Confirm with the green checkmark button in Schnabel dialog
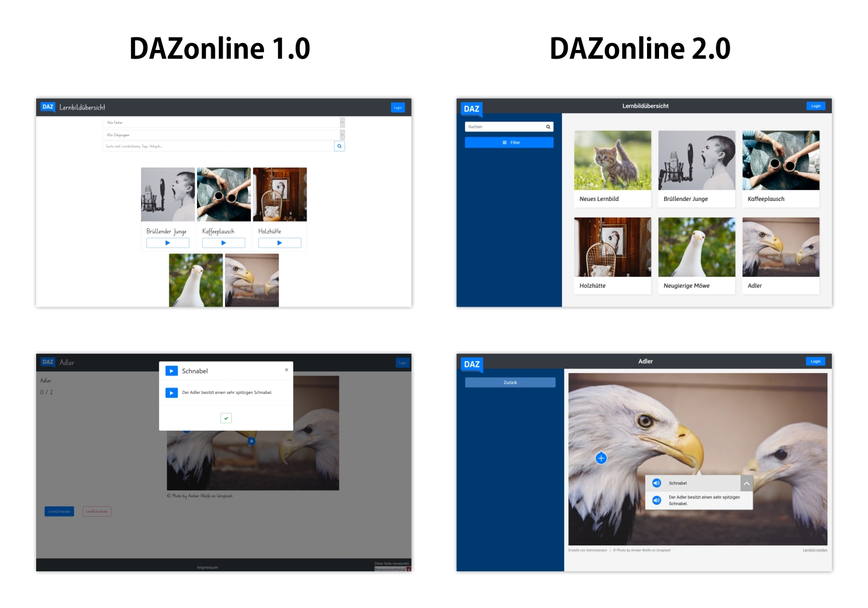 (226, 418)
